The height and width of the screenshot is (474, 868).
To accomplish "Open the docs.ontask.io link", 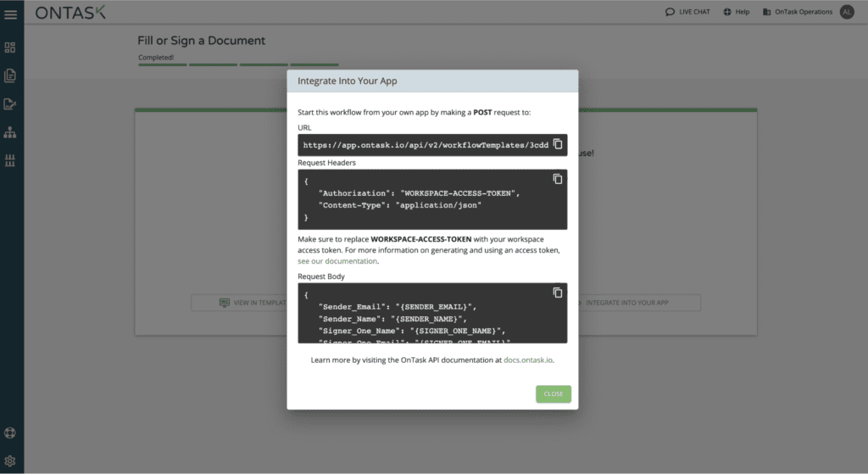I will click(527, 360).
